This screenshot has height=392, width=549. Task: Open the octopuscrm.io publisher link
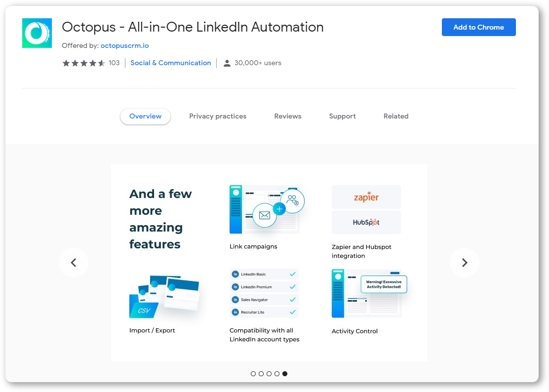124,45
